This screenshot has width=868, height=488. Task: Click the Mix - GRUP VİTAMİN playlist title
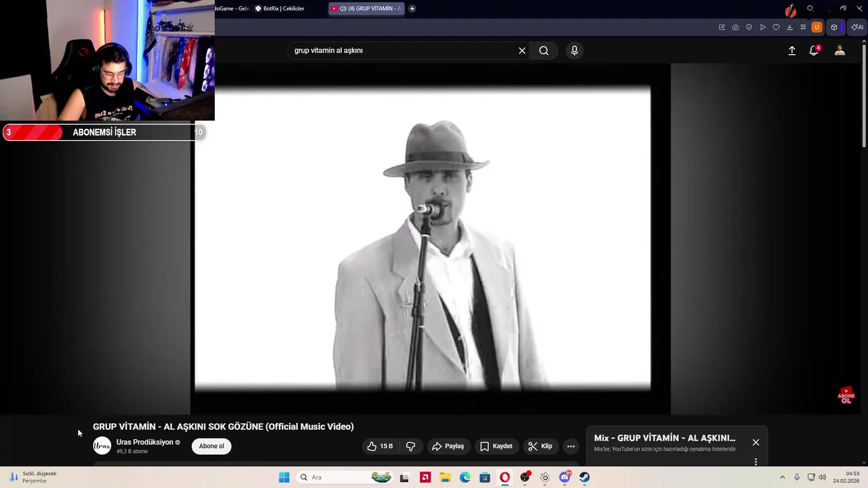665,438
